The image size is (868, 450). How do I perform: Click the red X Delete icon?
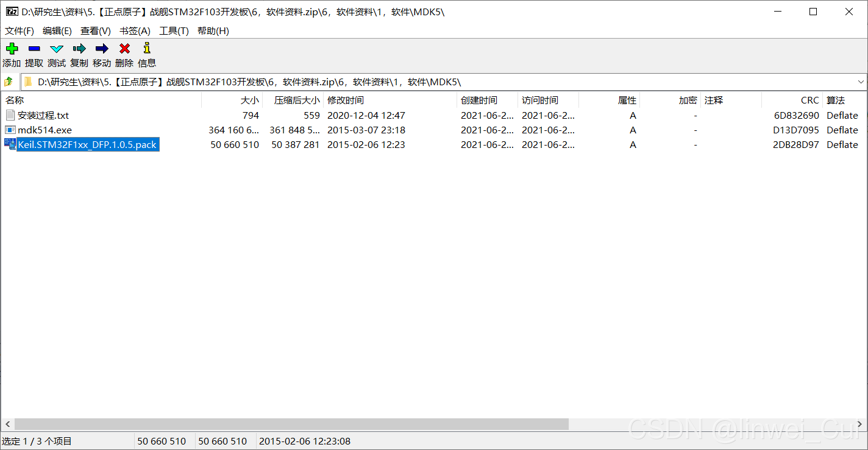(124, 49)
